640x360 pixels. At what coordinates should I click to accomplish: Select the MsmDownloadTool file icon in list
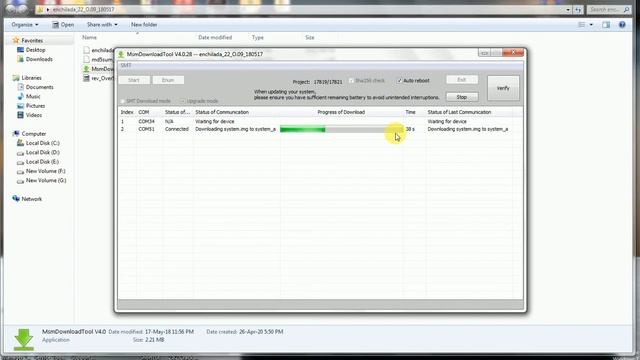tap(86, 69)
